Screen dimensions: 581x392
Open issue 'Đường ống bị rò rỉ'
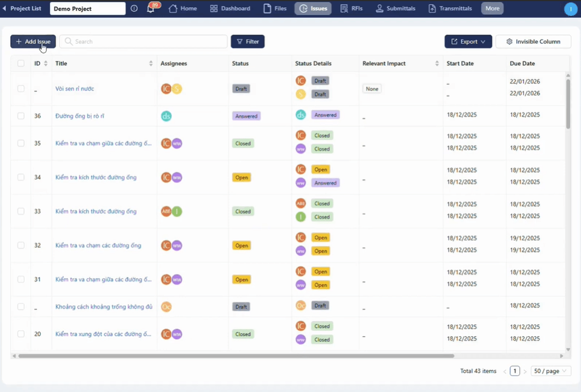pyautogui.click(x=80, y=116)
